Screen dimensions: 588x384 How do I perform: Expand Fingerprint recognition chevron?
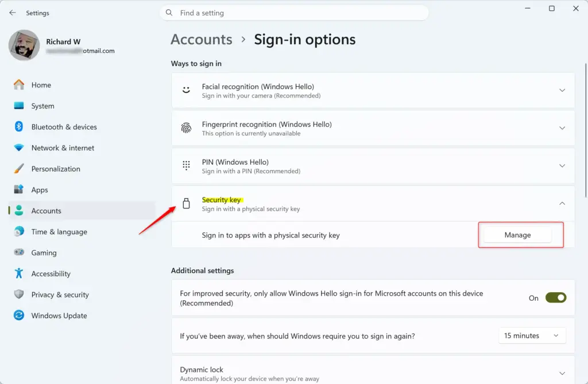click(562, 128)
